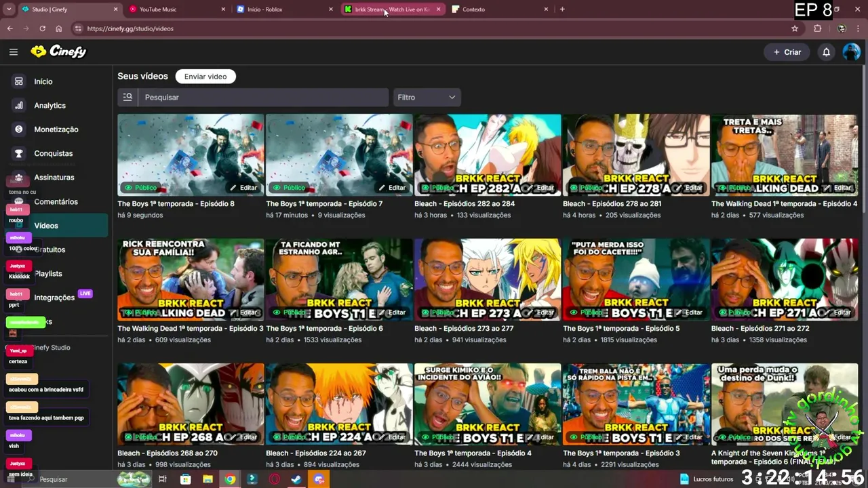Open the hamburger menu next to Cinefy logo
Screen dimensions: 868x488
pos(14,52)
